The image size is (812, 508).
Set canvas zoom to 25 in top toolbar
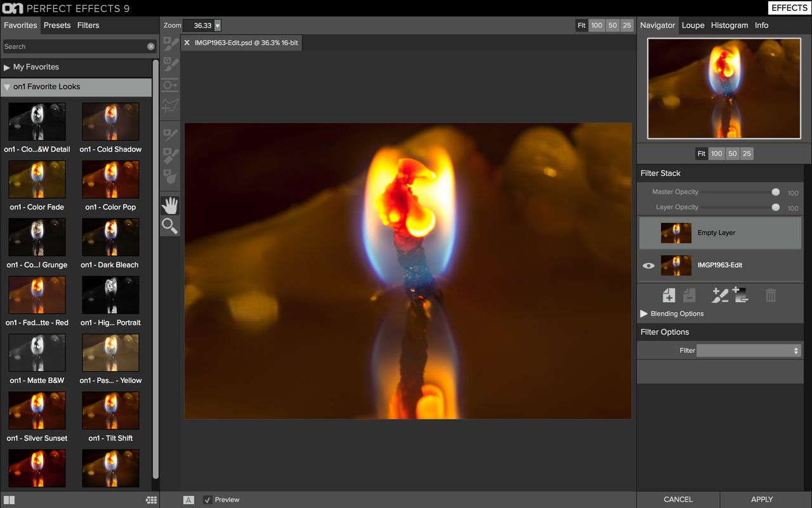click(x=627, y=25)
